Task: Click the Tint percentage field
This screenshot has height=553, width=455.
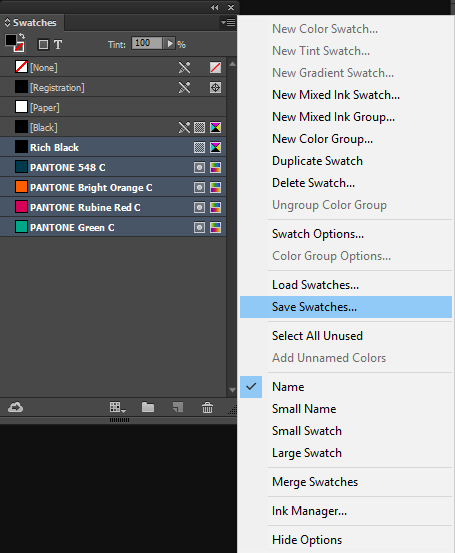Action: click(x=147, y=43)
